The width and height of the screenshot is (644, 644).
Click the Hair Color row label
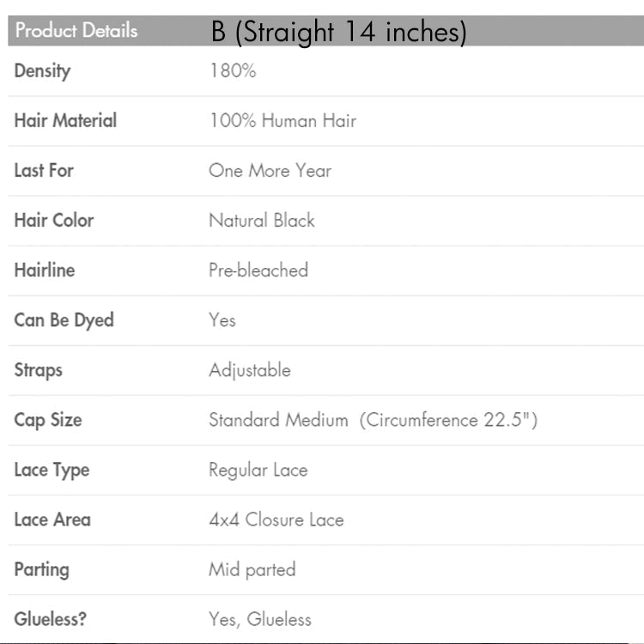pyautogui.click(x=54, y=220)
